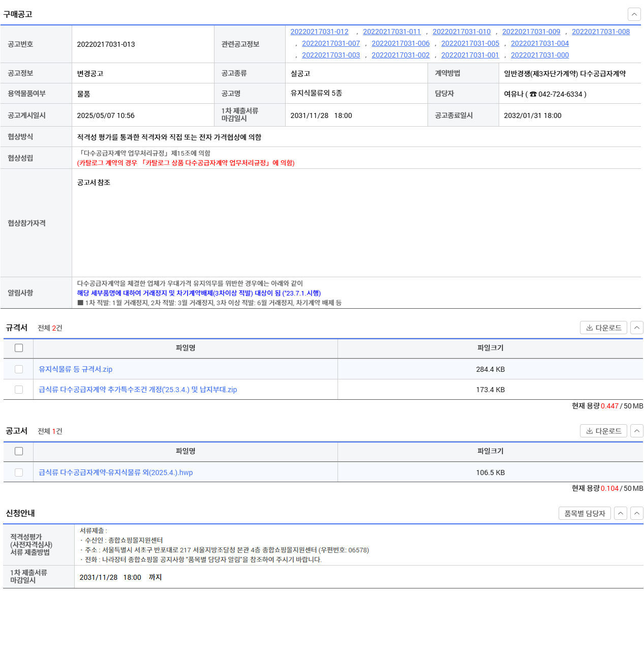Open 유지식물류 등 규격서.zip file link
The width and height of the screenshot is (644, 649).
click(x=75, y=369)
